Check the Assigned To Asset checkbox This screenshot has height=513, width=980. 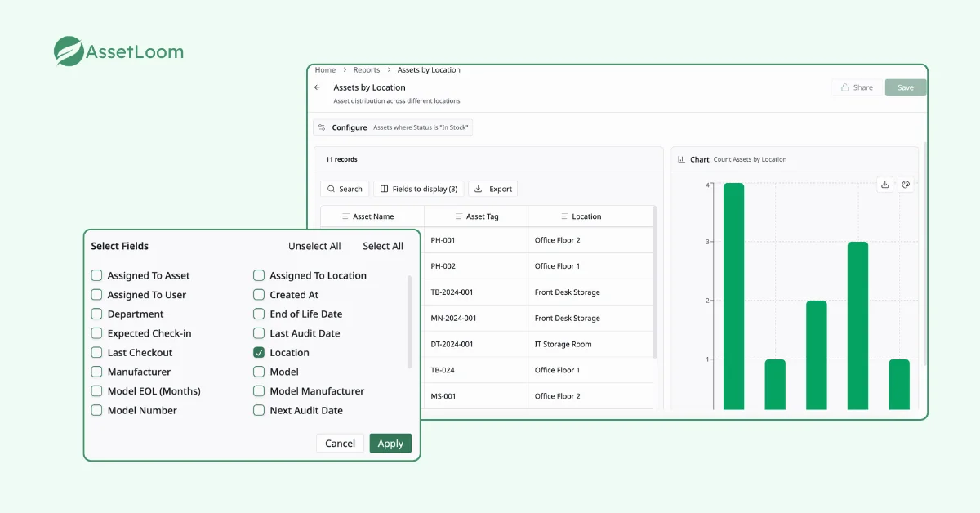(96, 275)
